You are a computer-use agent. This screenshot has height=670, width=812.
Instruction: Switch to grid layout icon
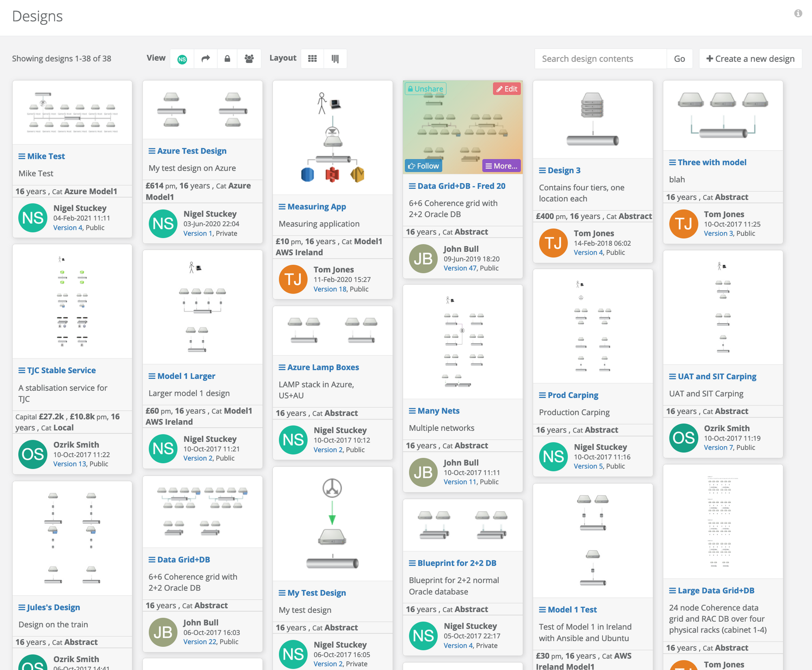(x=312, y=59)
